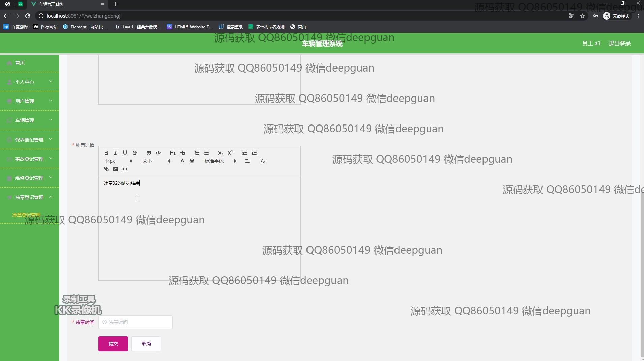Click the 违章时间 date input field
Screen dimensions: 644x361
pyautogui.click(x=136, y=322)
